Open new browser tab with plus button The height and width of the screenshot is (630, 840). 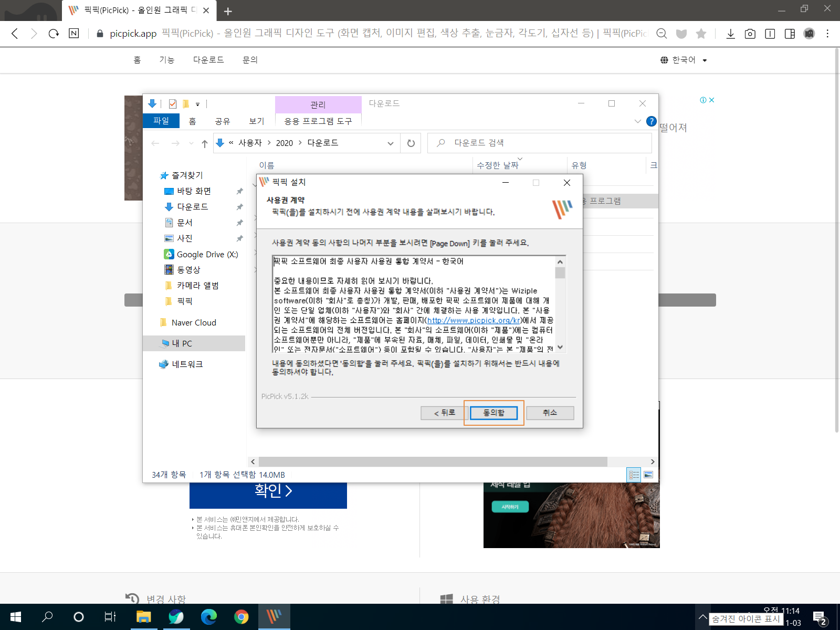tap(228, 11)
